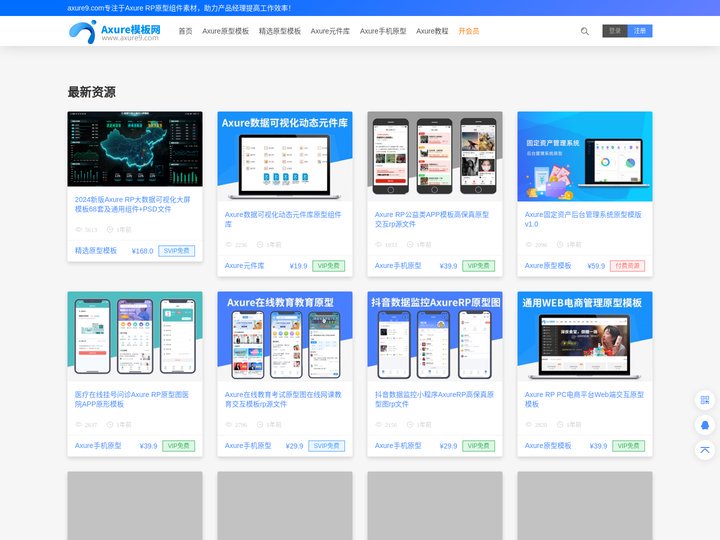
Task: Click the 最新资源 section heading
Action: [92, 92]
